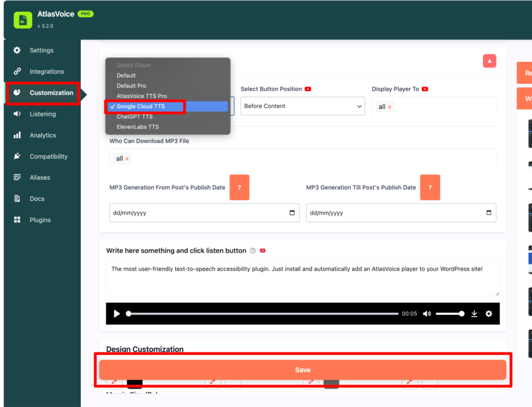Click the help circle icon next to listen heading
The width and height of the screenshot is (532, 407).
pyautogui.click(x=253, y=251)
